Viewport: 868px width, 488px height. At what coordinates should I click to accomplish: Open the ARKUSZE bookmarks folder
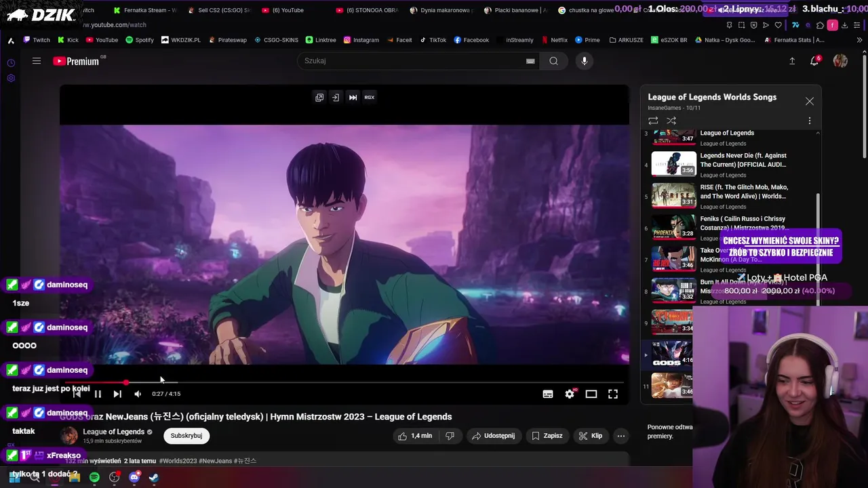[x=626, y=40]
